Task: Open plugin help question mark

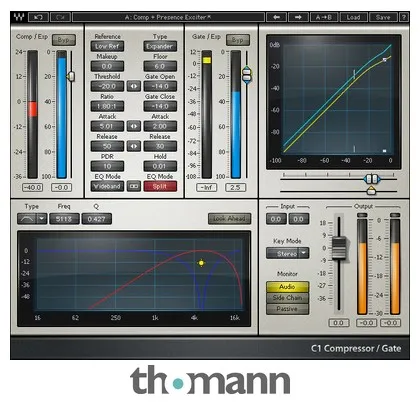Action: [x=404, y=17]
